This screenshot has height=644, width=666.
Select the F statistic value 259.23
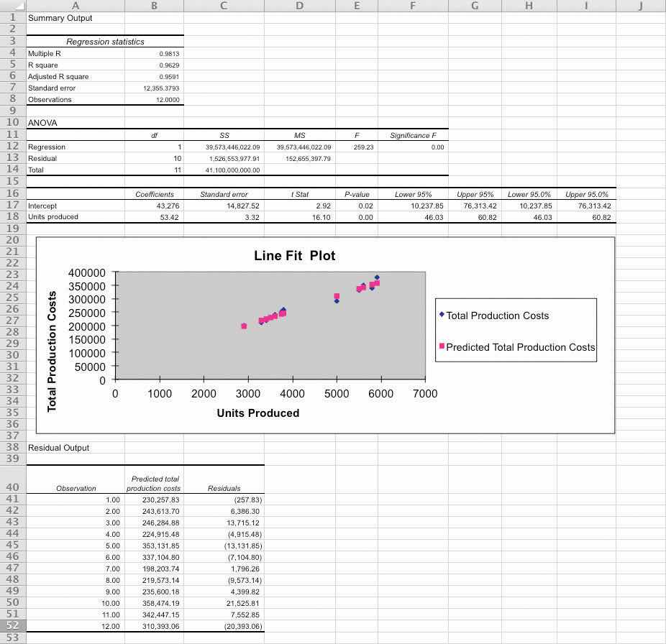pos(364,147)
